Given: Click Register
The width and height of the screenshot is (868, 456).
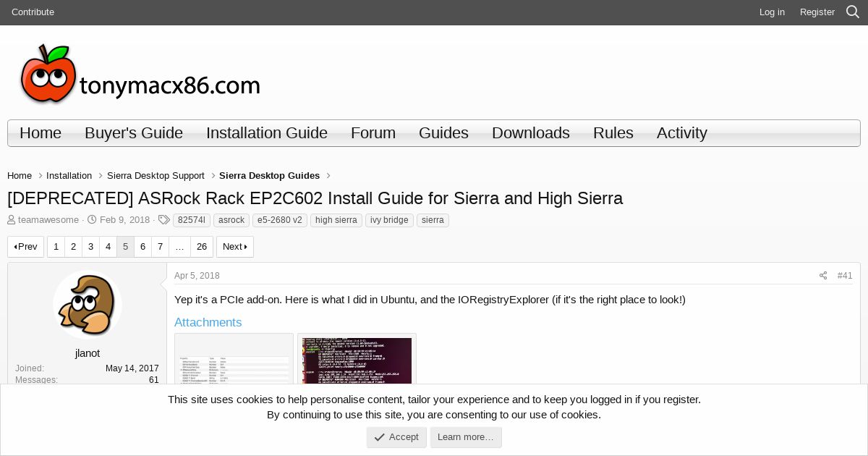Looking at the screenshot, I should point(817,12).
